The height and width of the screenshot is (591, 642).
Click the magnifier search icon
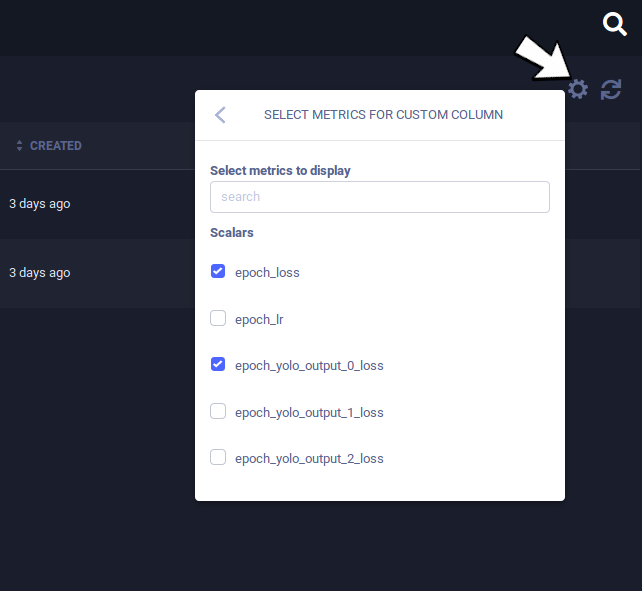coord(615,24)
